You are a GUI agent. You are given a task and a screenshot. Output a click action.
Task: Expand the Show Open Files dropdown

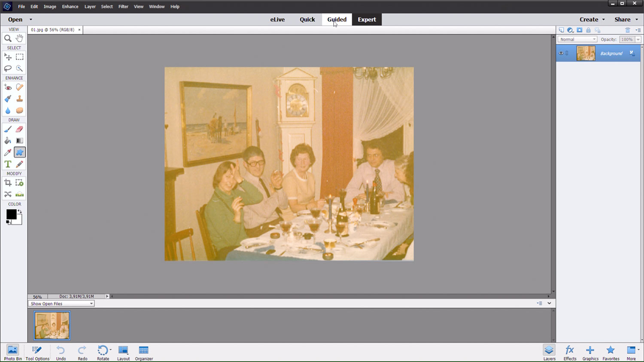61,304
